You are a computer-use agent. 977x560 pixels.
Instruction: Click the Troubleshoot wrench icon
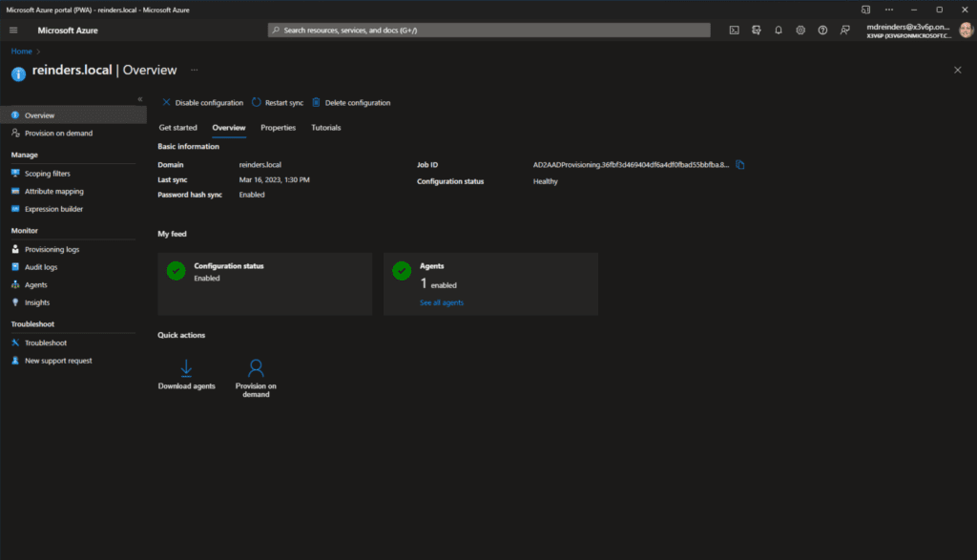click(x=15, y=342)
